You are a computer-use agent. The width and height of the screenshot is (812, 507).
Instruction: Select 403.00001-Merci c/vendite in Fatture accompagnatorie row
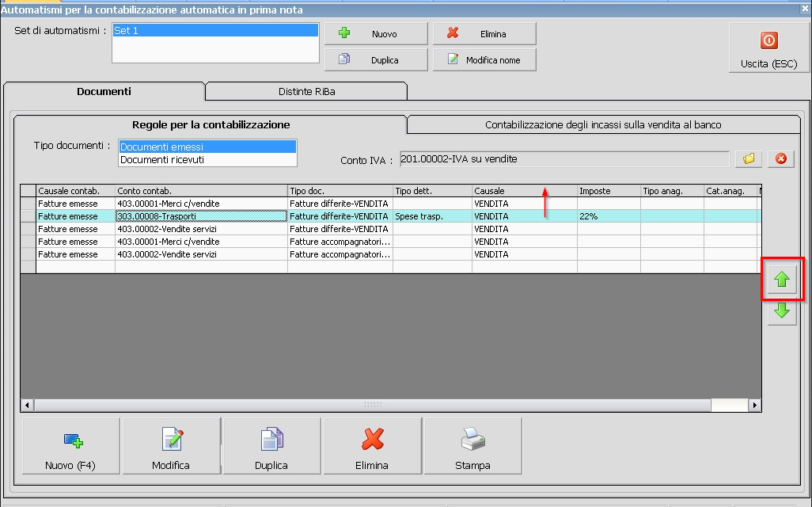202,242
